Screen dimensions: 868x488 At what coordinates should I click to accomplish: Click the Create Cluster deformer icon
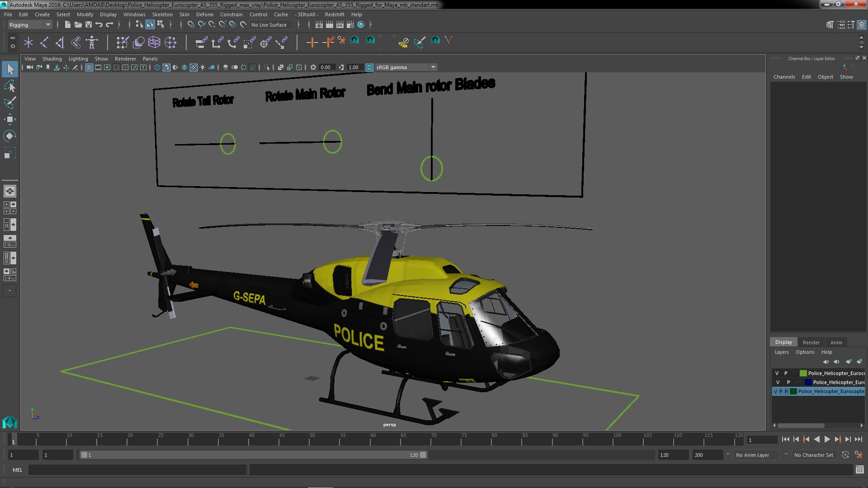click(x=170, y=43)
